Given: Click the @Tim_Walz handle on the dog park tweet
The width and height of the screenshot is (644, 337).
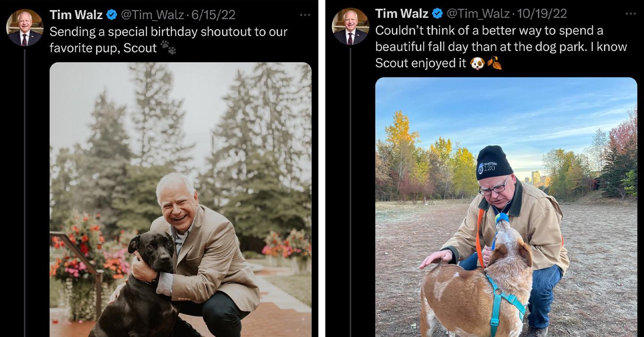Looking at the screenshot, I should 479,14.
